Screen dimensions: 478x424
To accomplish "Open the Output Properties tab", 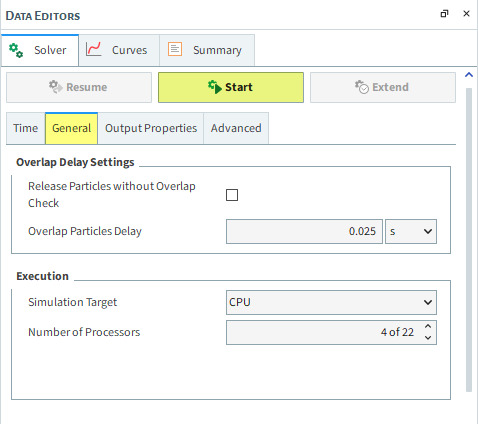I will click(x=151, y=128).
